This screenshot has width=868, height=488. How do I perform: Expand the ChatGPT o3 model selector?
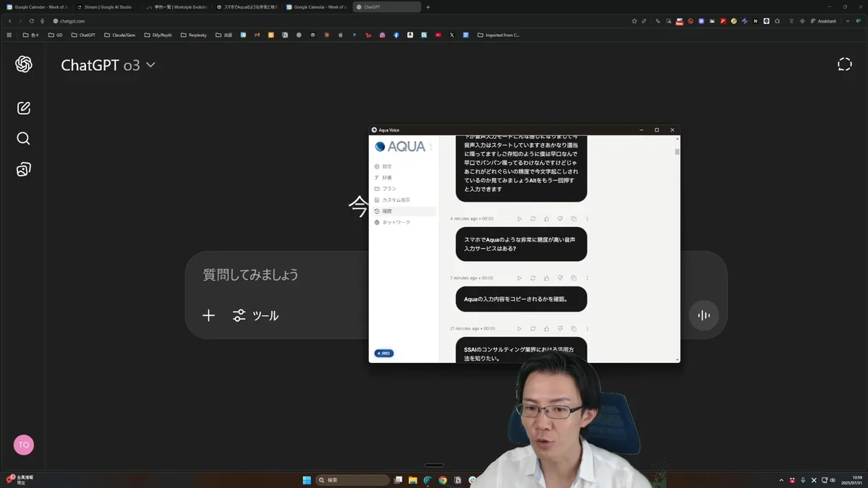click(108, 65)
